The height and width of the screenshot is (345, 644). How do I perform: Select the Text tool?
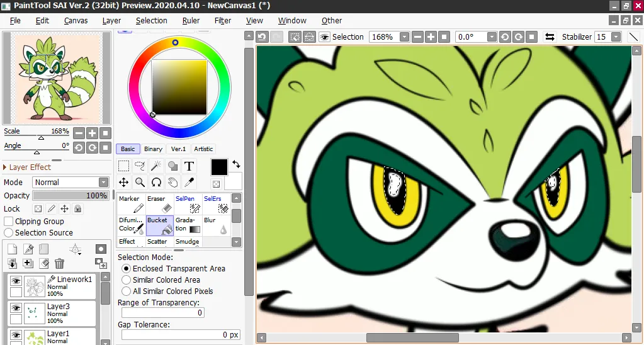click(189, 166)
